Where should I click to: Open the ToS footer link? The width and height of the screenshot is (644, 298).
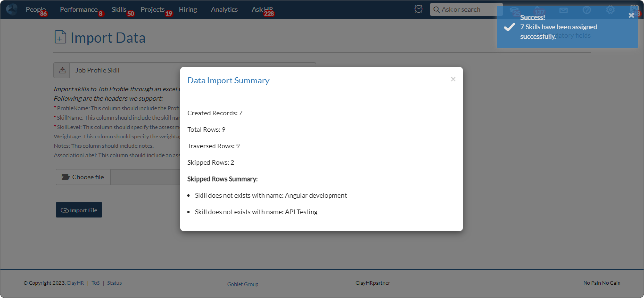(96, 283)
